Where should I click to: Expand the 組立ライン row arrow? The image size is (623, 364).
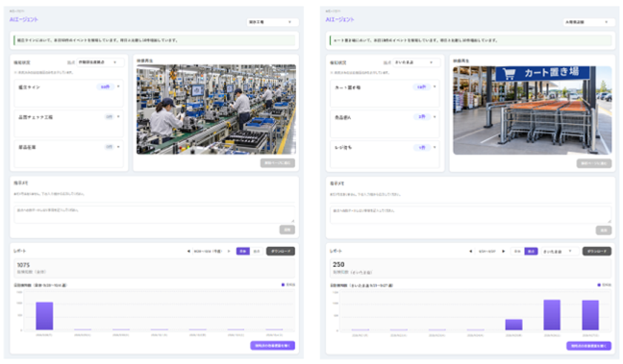119,87
